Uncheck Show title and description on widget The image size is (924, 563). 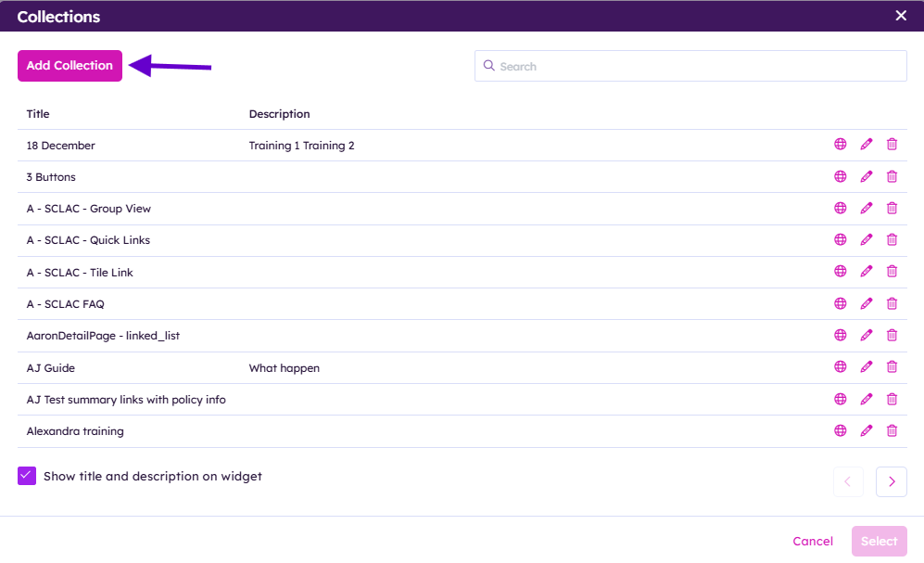27,476
